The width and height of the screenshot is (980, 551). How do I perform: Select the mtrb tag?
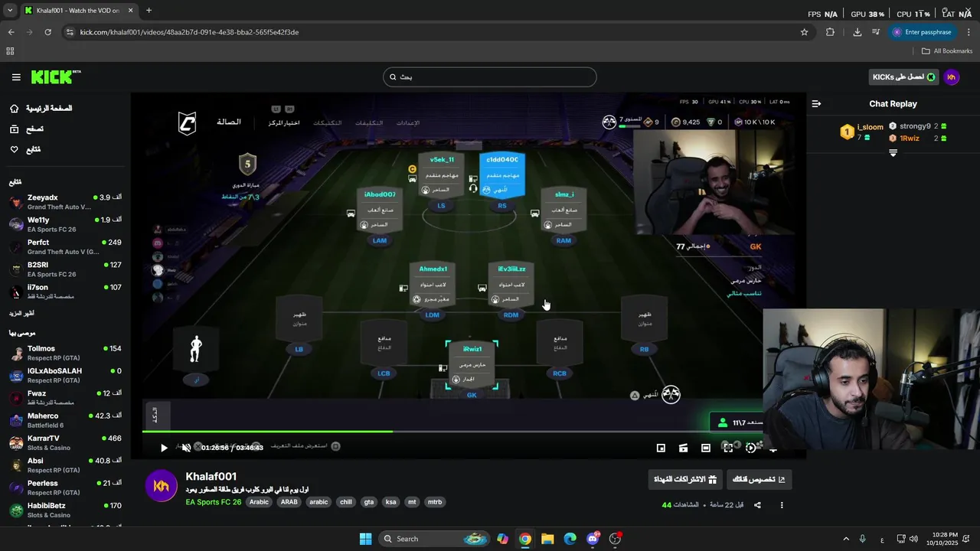coord(434,502)
